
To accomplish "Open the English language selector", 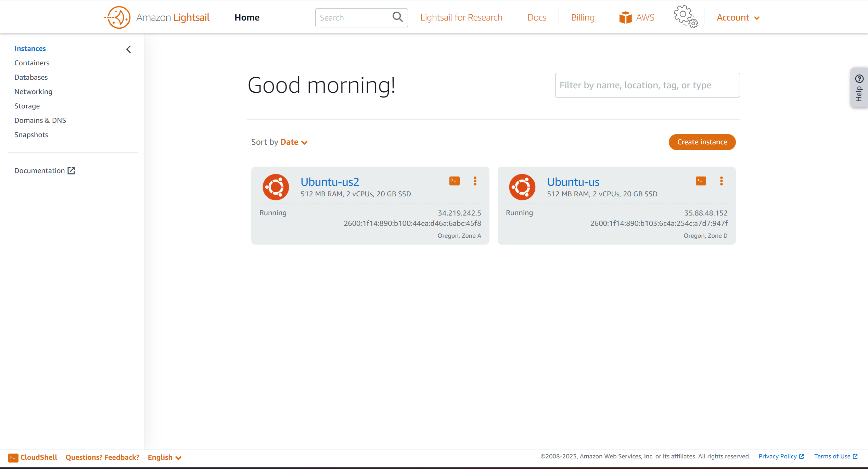I will pos(164,457).
